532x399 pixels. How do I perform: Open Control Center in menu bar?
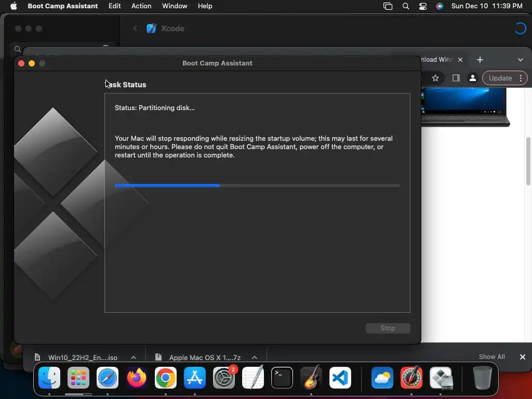(x=423, y=6)
